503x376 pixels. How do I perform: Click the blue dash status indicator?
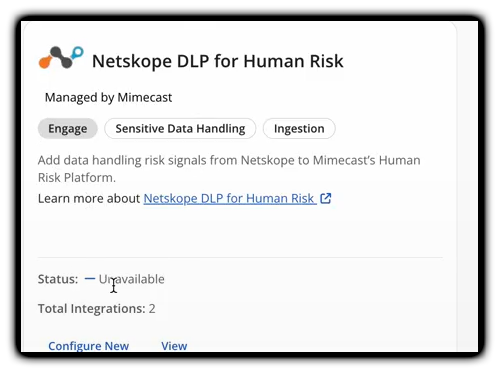[90, 278]
